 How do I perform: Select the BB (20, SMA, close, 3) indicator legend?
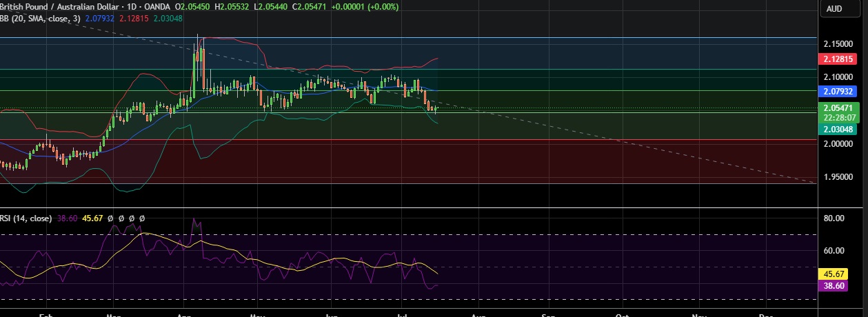click(41, 18)
